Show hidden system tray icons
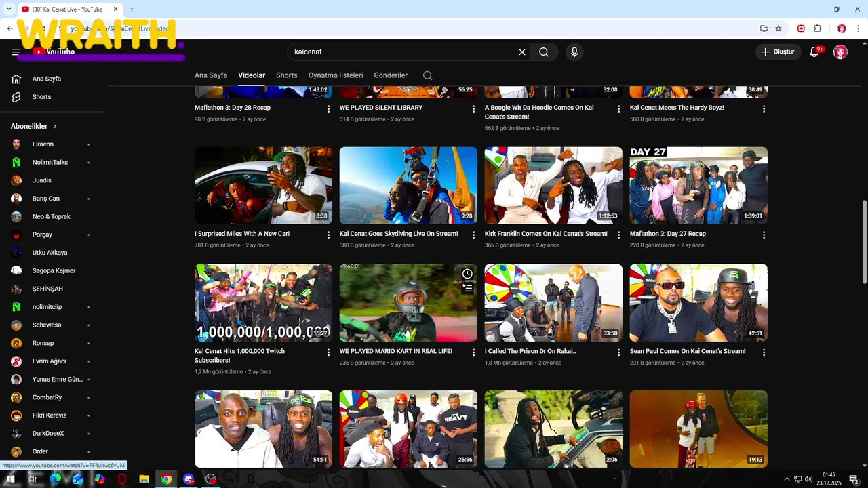The width and height of the screenshot is (868, 488). tap(787, 479)
